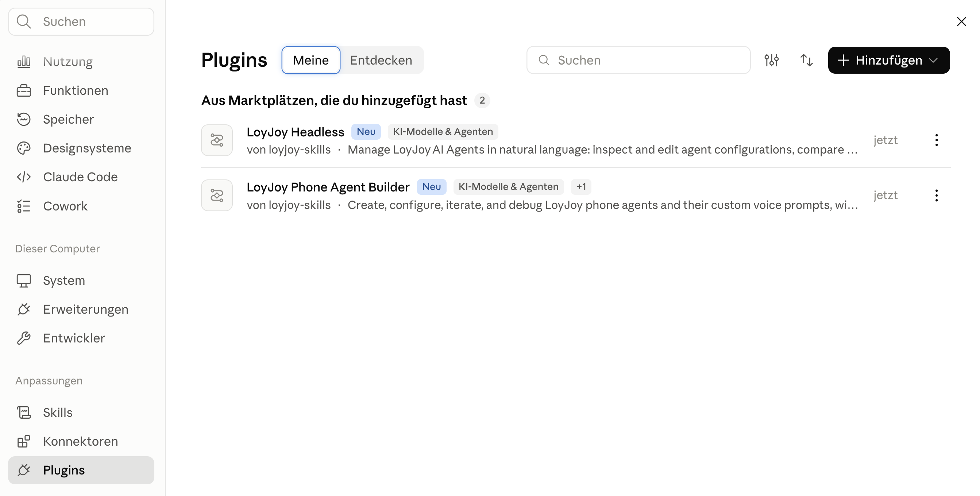The height and width of the screenshot is (496, 980).
Task: Open Entwickler settings entry
Action: [81, 338]
